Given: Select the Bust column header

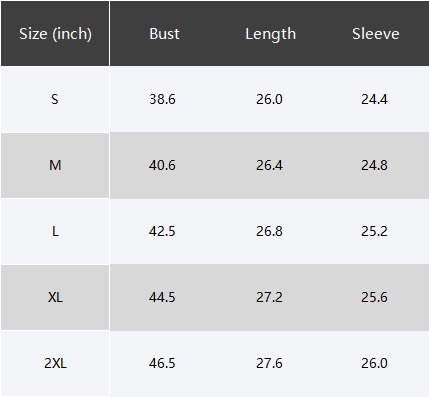Looking at the screenshot, I should click(x=164, y=34).
